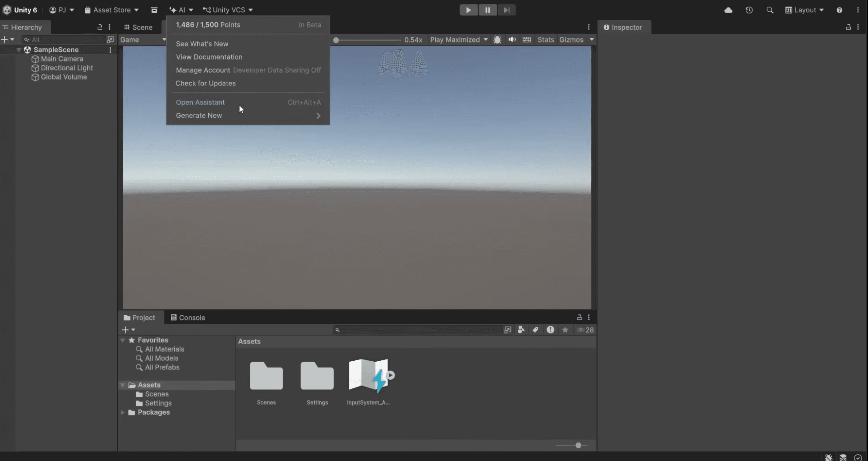Open Hierarchy search-by-type icon
Screen dimensions: 868x461
coord(110,39)
